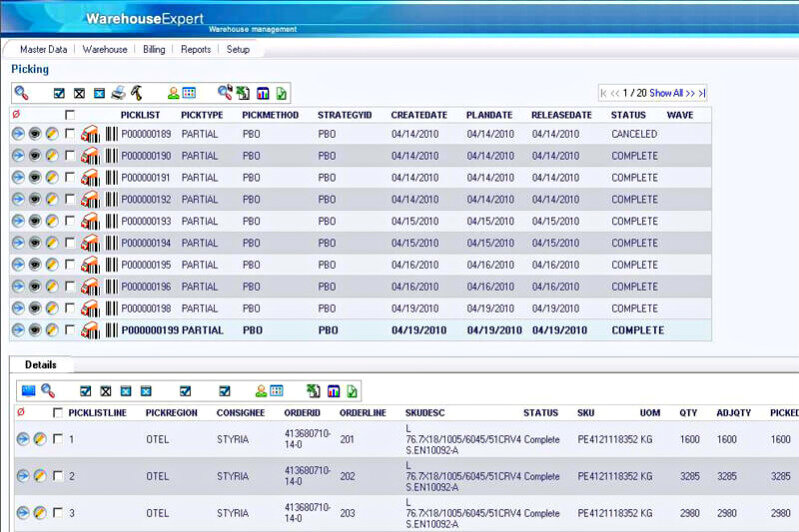Click the printer icon in Picking toolbar
The height and width of the screenshot is (532, 799).
[x=118, y=93]
